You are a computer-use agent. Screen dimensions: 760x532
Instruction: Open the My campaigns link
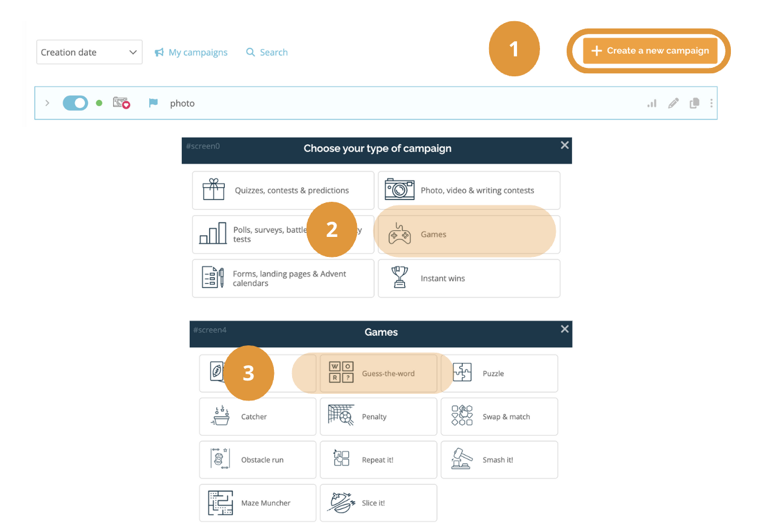(191, 53)
